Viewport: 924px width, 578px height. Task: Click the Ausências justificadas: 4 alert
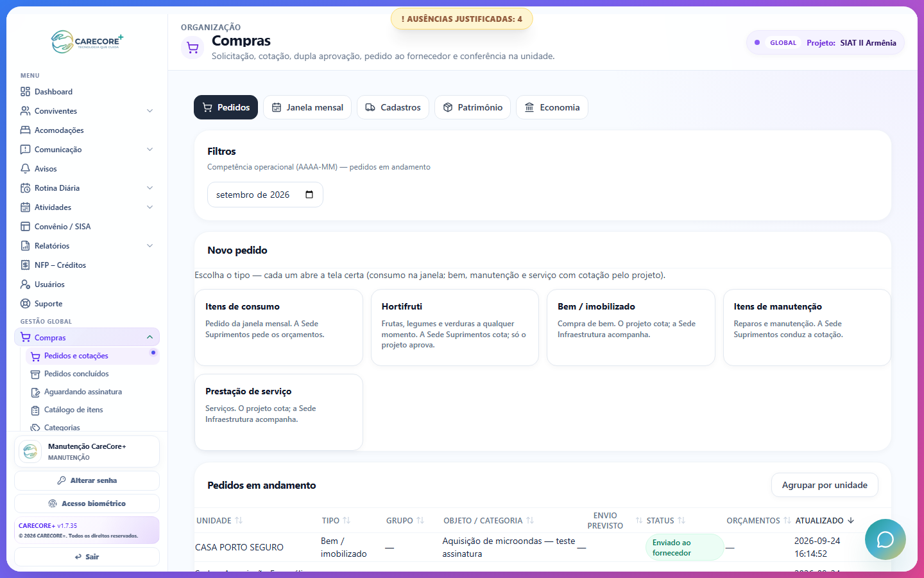click(x=462, y=19)
